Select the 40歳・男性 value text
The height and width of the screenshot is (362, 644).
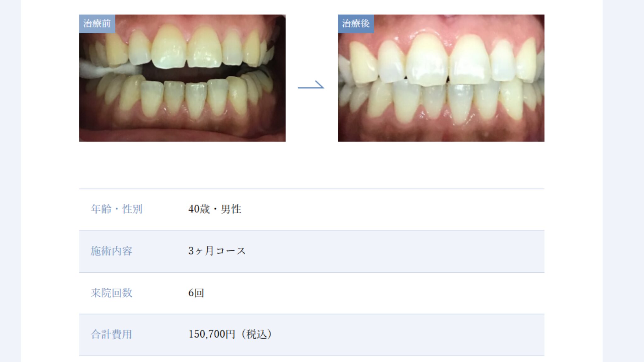[215, 209]
